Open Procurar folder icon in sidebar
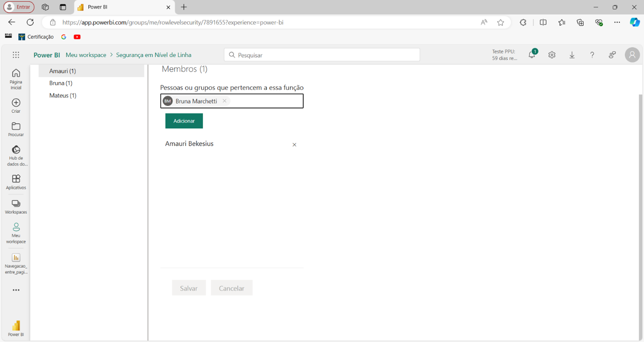Viewport: 644px width, 342px height. click(x=16, y=127)
